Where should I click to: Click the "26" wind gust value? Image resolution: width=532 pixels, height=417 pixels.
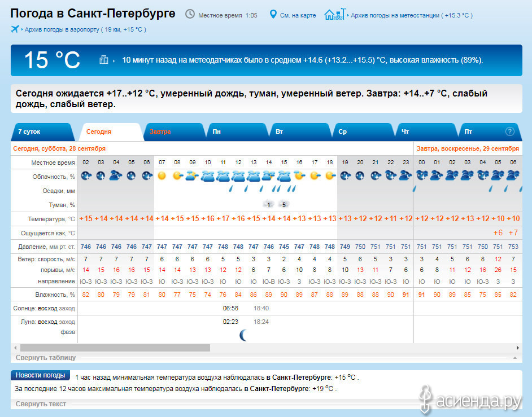tap(498, 270)
